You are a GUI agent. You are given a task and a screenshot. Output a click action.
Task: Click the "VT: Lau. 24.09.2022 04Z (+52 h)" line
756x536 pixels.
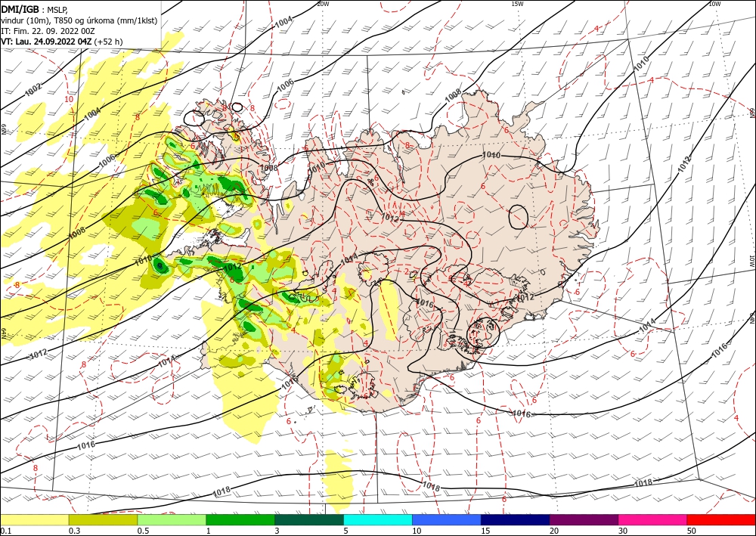point(62,42)
